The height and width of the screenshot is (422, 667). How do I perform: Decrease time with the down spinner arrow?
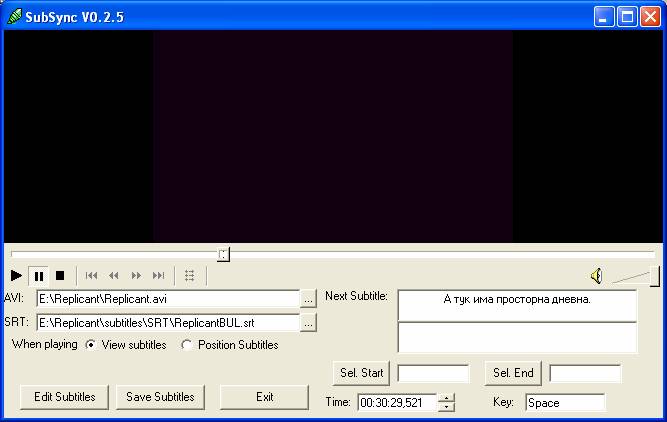(446, 407)
